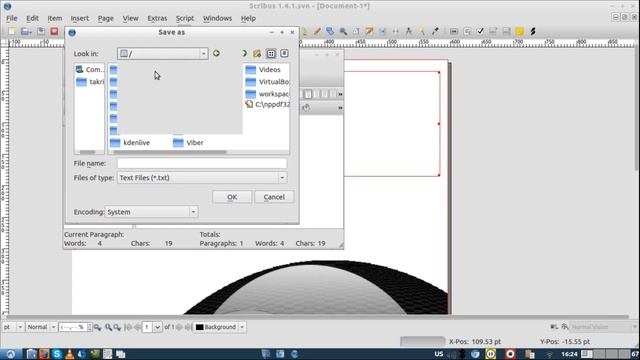Open the Windows menu
Viewport: 640px width, 360px height.
coord(217,18)
